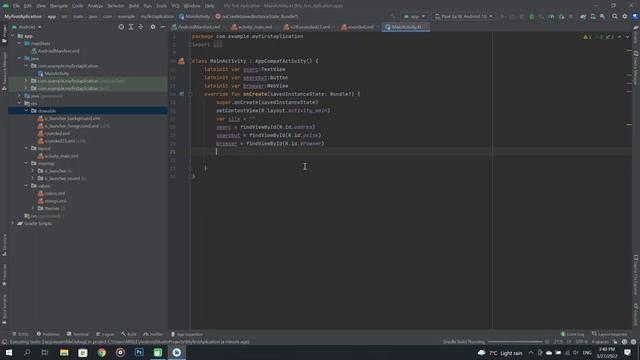
Task: Click Select Opened File target icon
Action: point(121,27)
